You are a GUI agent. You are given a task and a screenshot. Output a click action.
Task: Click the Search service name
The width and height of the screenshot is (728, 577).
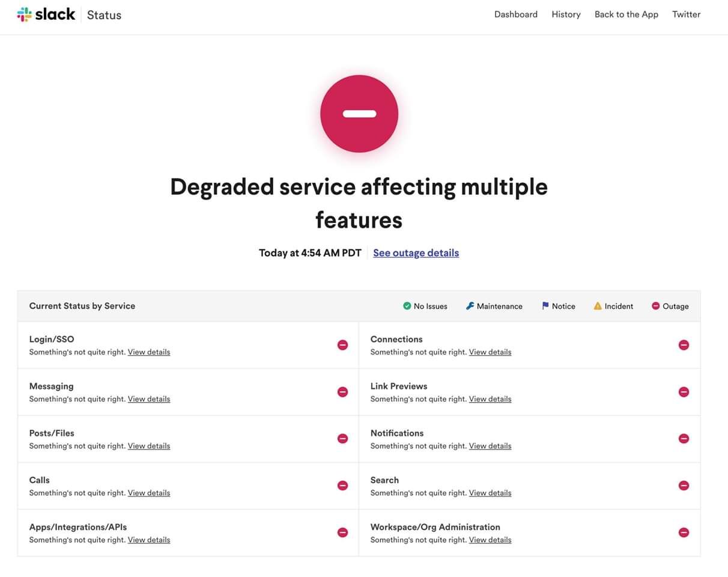[x=384, y=480]
